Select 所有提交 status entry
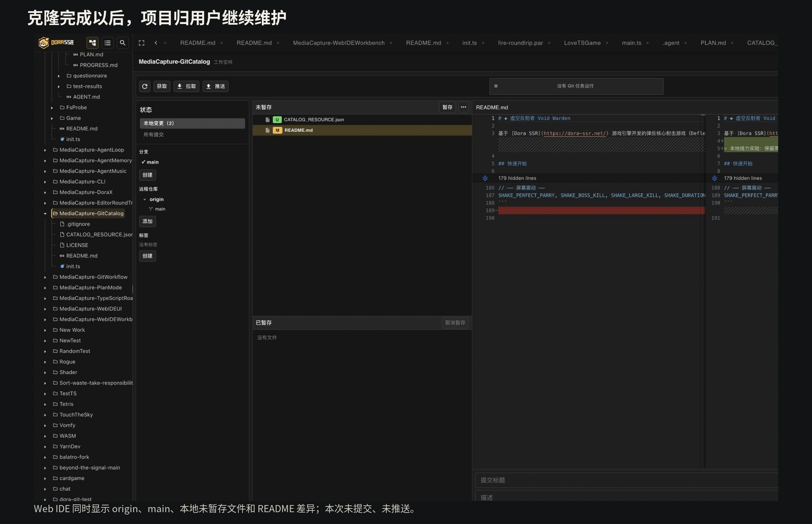 (x=193, y=135)
